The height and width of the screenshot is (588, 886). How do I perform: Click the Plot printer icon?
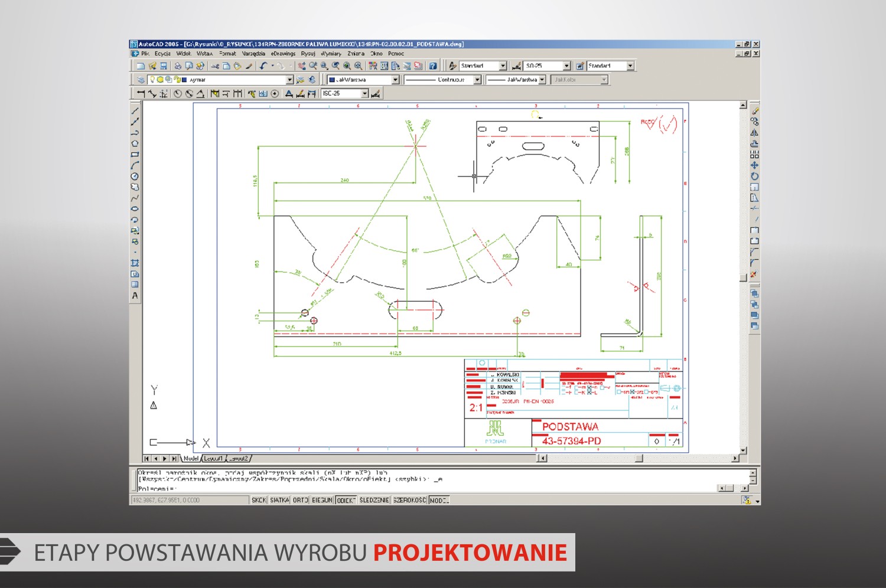tap(178, 66)
